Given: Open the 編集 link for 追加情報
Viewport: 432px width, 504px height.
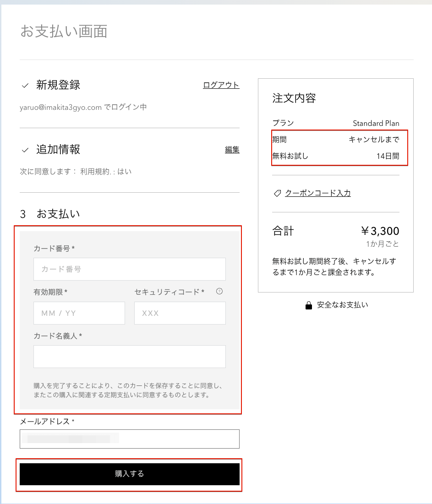Looking at the screenshot, I should [x=232, y=149].
